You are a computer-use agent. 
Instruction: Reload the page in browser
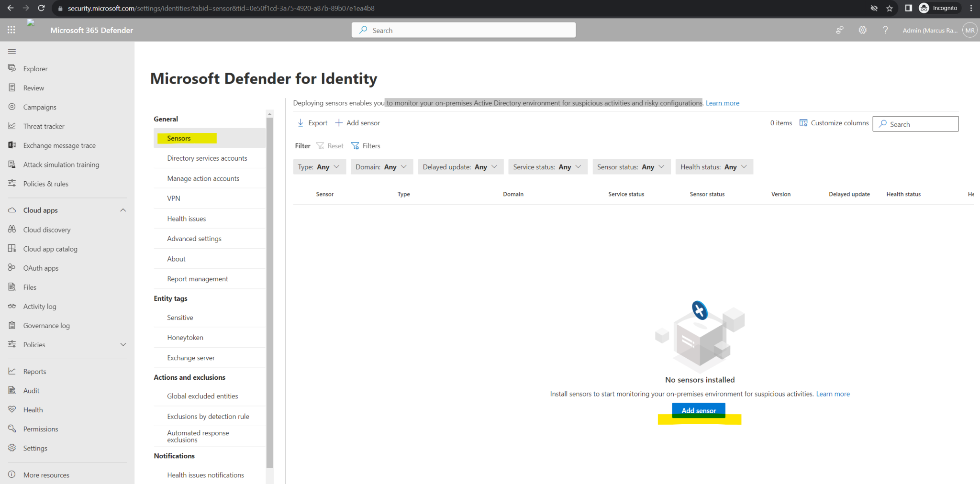[41, 8]
